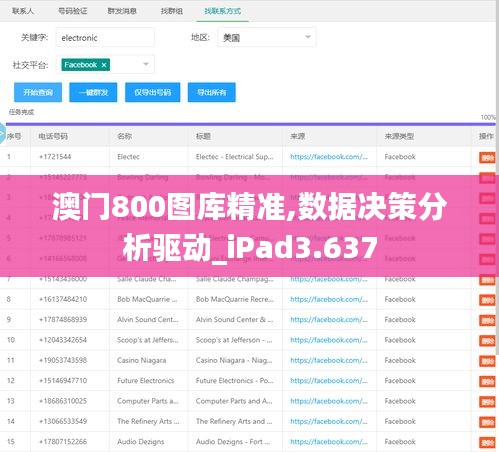Image resolution: width=499 pixels, height=452 pixels.
Task: Select phone number +16137484210
Action: 63,299
